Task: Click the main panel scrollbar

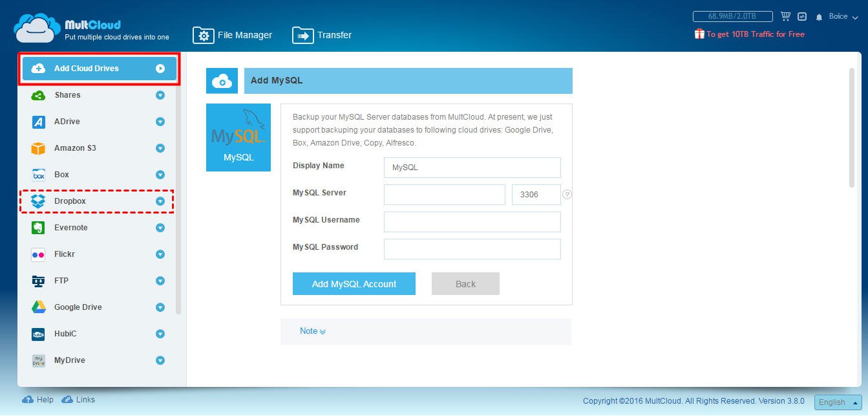Action: coord(852,127)
